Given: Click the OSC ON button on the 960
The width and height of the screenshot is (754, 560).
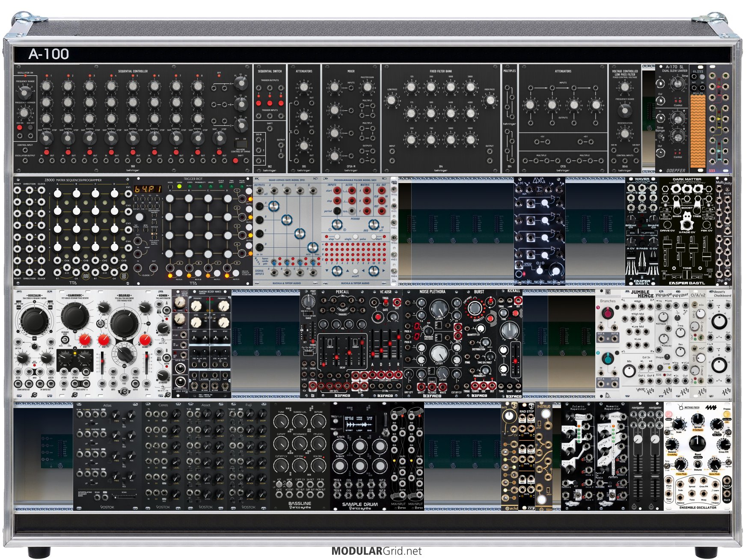Looking at the screenshot, I should click(x=20, y=127).
